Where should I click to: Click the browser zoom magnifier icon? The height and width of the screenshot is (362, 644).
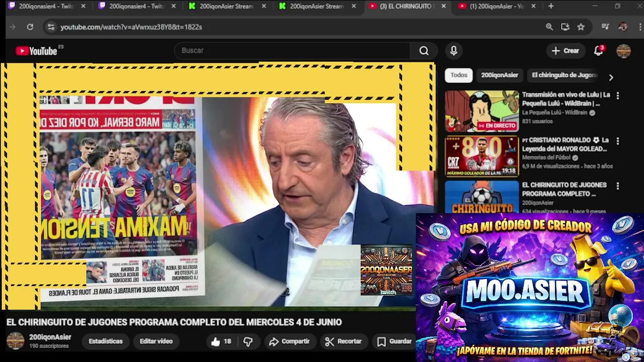549,27
